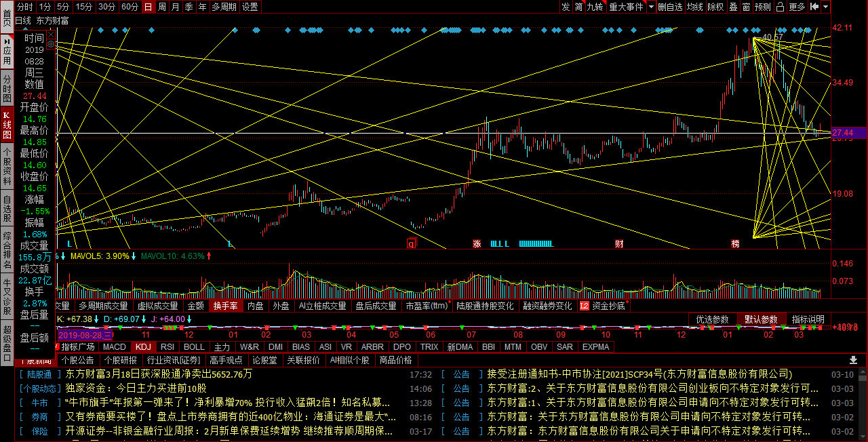Open 综合排名 in left sidebar
The image size is (868, 442).
[7, 251]
